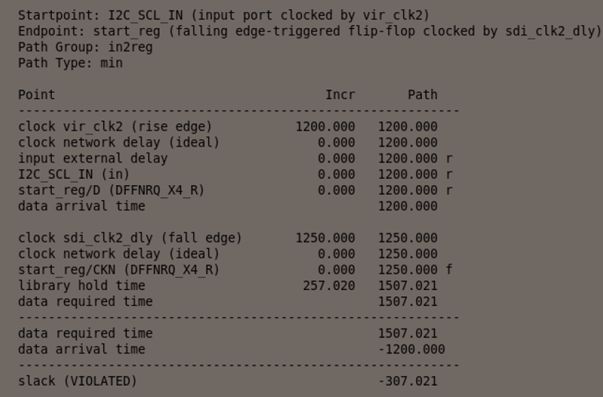Click the Startpoint I2C_SCL_IN line
The width and height of the screenshot is (603, 397).
pos(224,15)
